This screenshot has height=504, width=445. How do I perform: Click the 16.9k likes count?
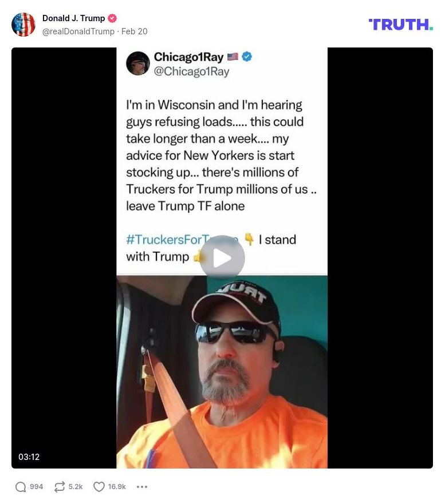coord(117,487)
